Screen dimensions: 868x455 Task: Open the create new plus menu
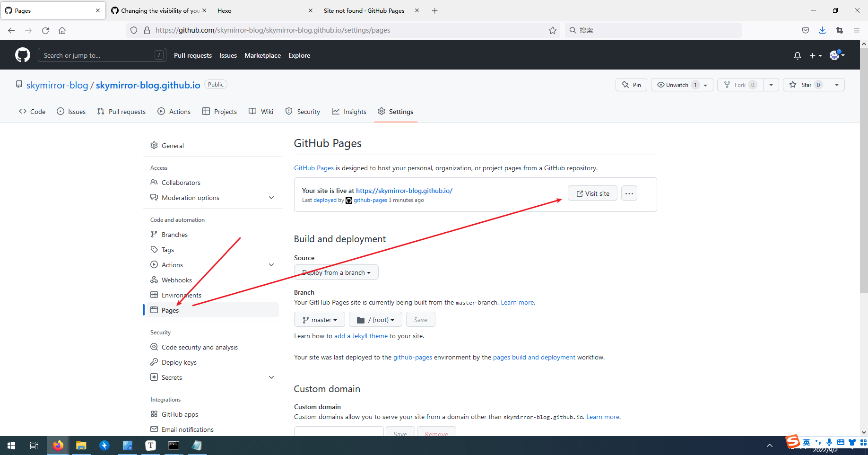[816, 56]
